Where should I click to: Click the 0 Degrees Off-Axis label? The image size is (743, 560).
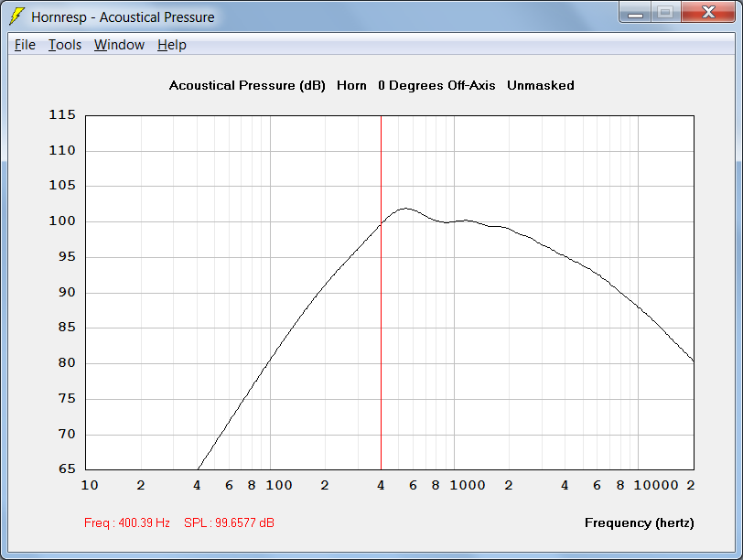pos(436,85)
